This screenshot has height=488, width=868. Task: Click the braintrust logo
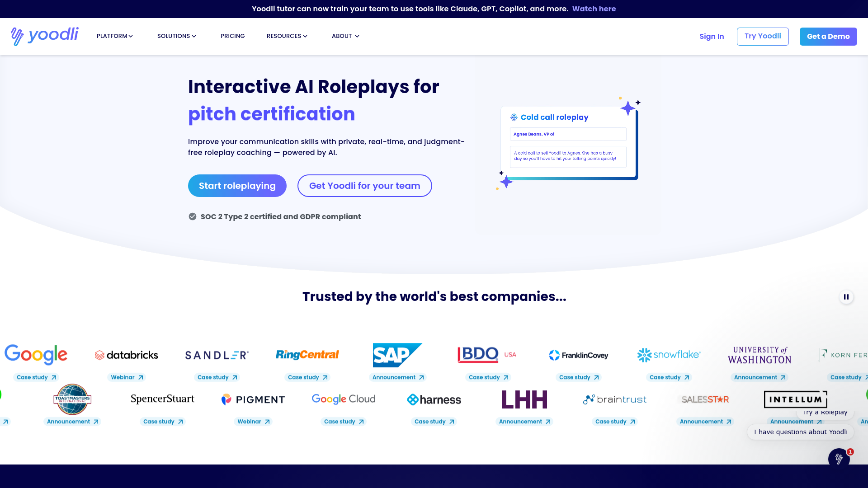click(615, 399)
